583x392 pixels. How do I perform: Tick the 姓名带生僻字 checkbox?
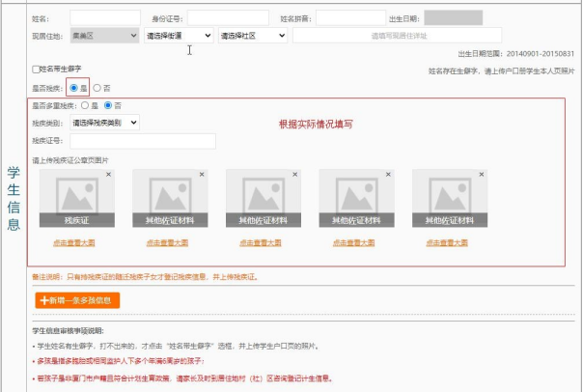[x=37, y=70]
